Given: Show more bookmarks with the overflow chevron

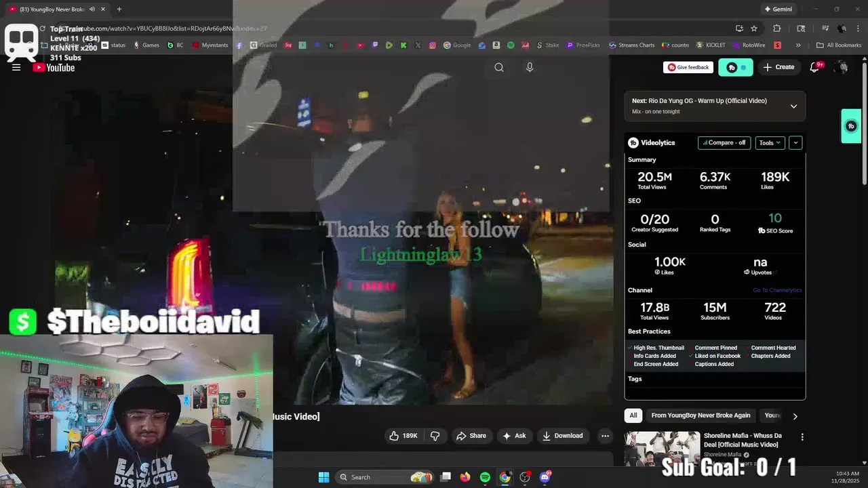Looking at the screenshot, I should point(798,45).
